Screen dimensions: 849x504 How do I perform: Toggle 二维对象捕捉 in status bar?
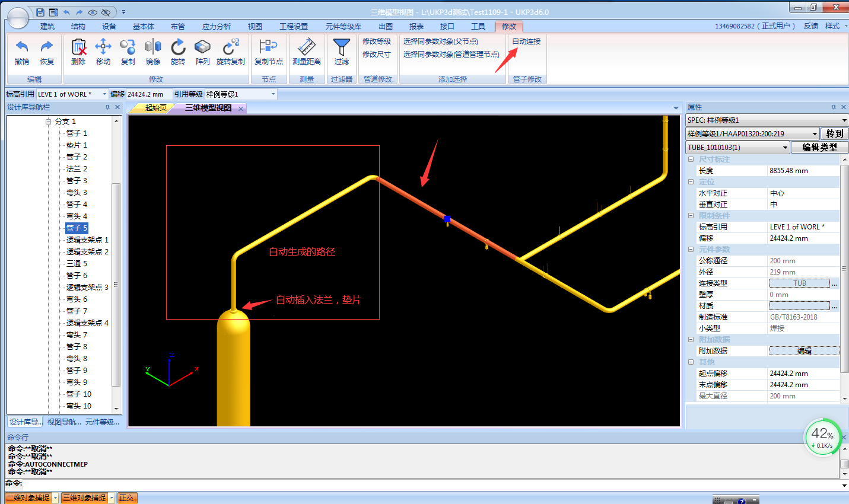pyautogui.click(x=28, y=498)
